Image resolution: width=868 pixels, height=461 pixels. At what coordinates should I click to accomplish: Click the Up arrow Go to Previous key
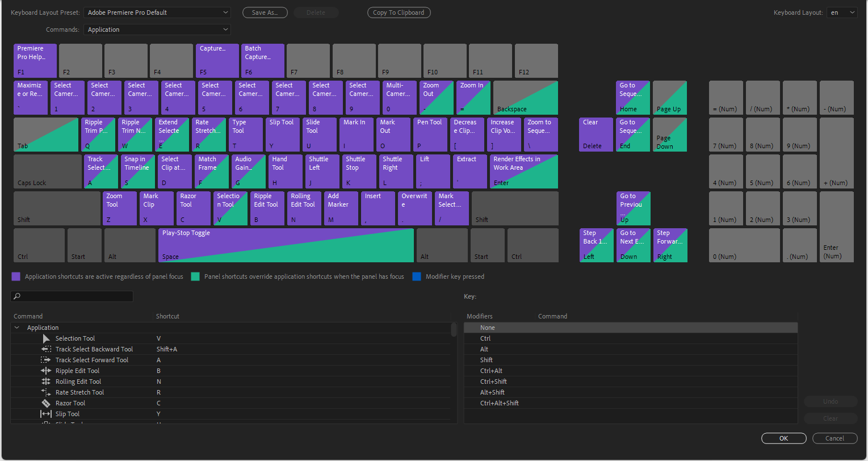(633, 208)
